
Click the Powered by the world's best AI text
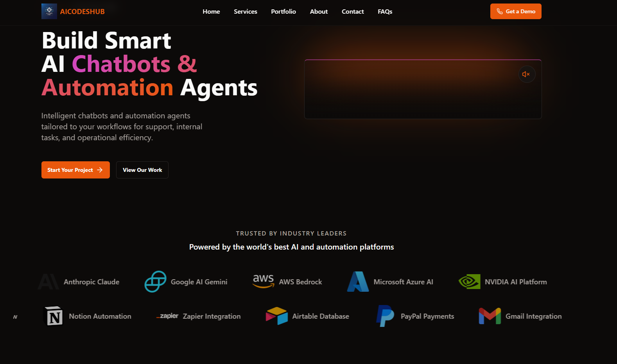click(291, 247)
